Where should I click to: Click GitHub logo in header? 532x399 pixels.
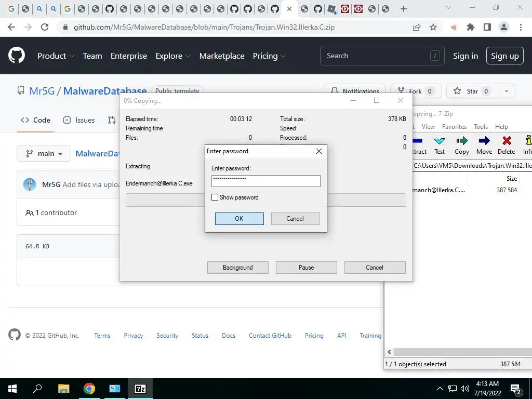point(16,56)
